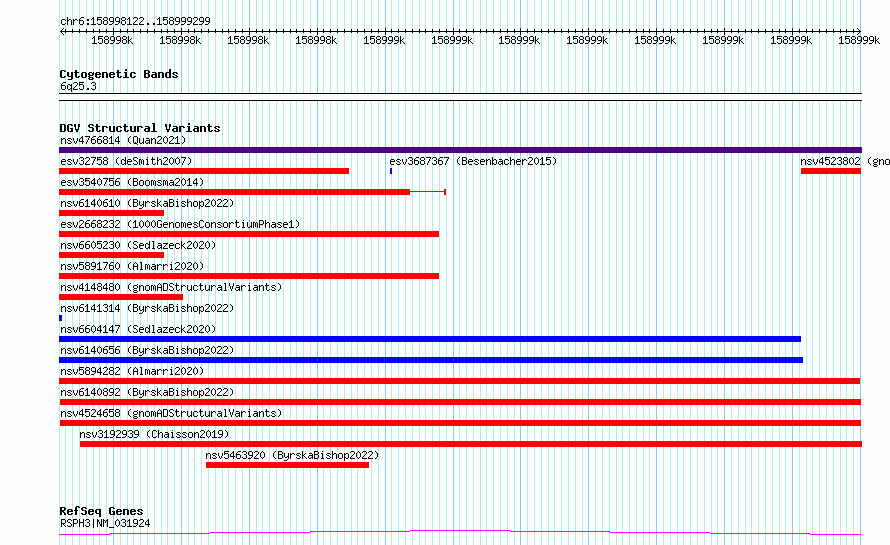
Task: Click the red nsv6140892 variant bar
Action: 460,402
